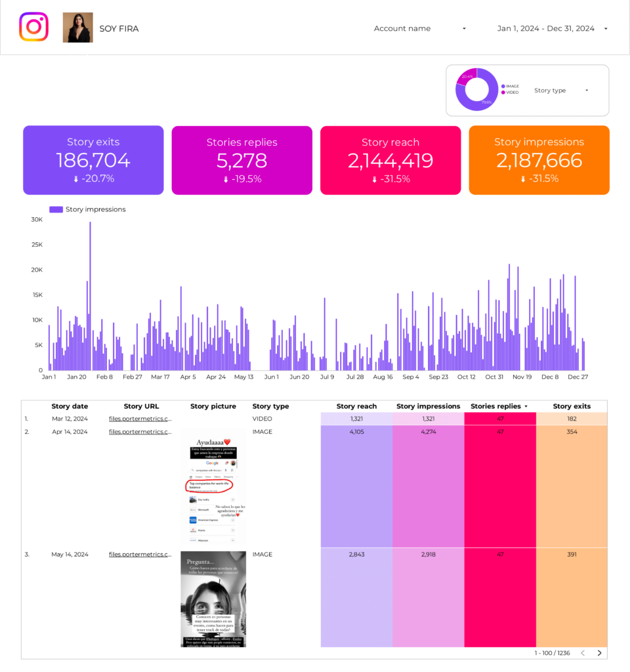This screenshot has width=630, height=672.
Task: Click the VIDEO legend dot
Action: point(503,93)
